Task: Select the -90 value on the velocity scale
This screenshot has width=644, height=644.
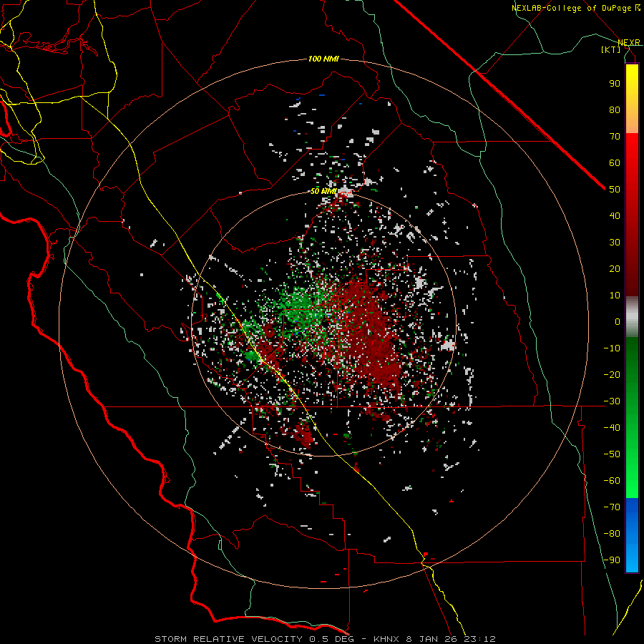Action: 612,560
